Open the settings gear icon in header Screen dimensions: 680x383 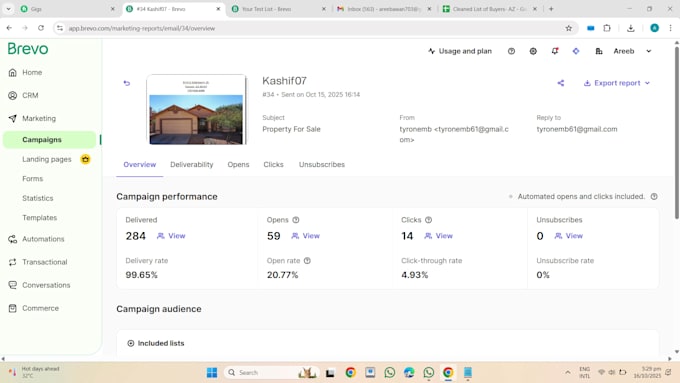[533, 51]
